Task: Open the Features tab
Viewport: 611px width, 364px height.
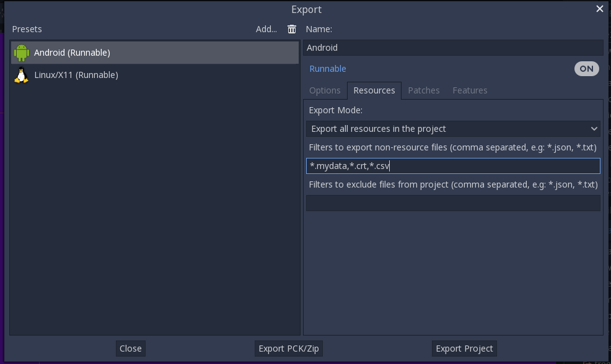Action: pos(470,90)
